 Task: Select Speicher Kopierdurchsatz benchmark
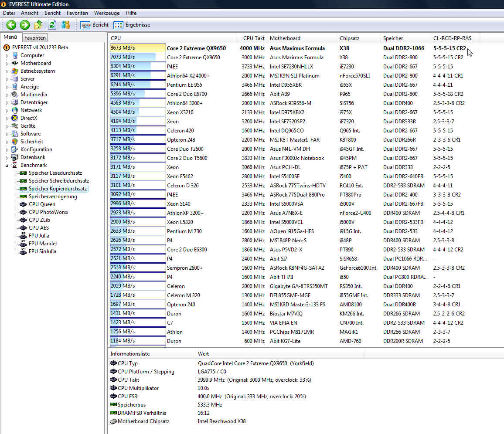(58, 189)
